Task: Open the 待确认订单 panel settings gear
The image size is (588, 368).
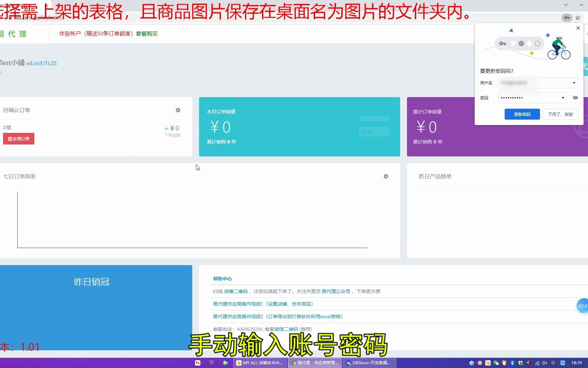Action: (178, 110)
